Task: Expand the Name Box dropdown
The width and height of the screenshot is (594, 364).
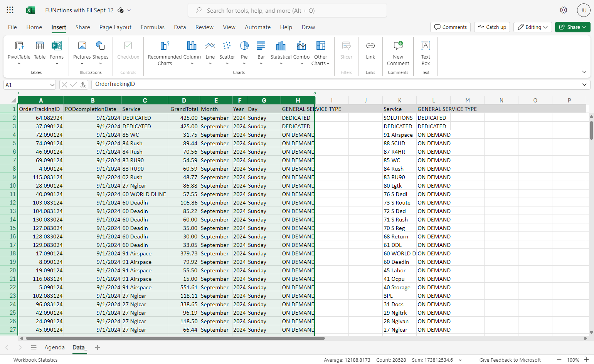Action: (52, 85)
